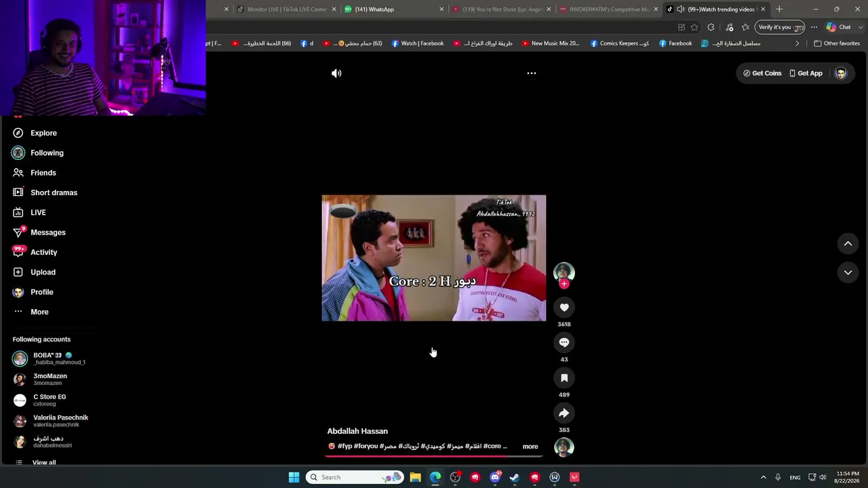
Task: Open the Activity icon showing 99+
Action: coord(18,252)
